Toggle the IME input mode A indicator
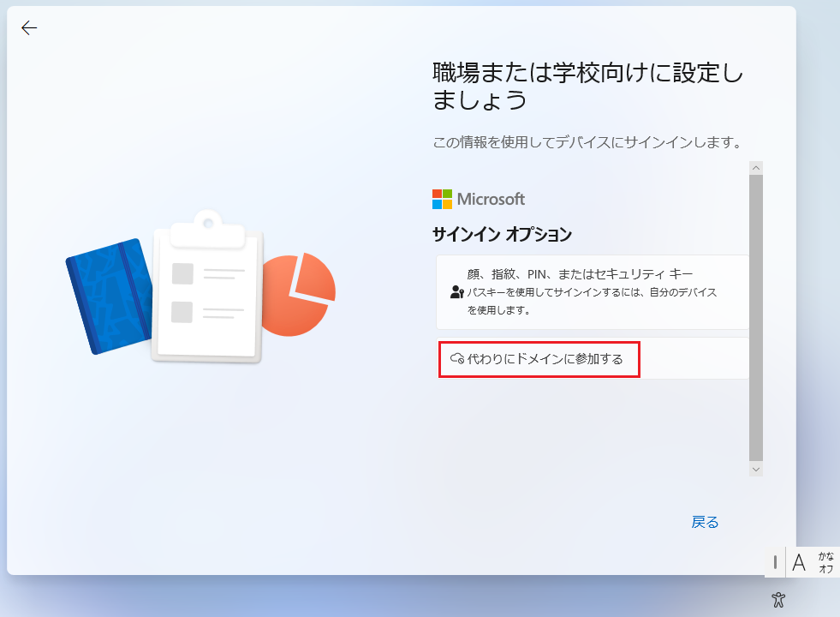 (x=799, y=563)
